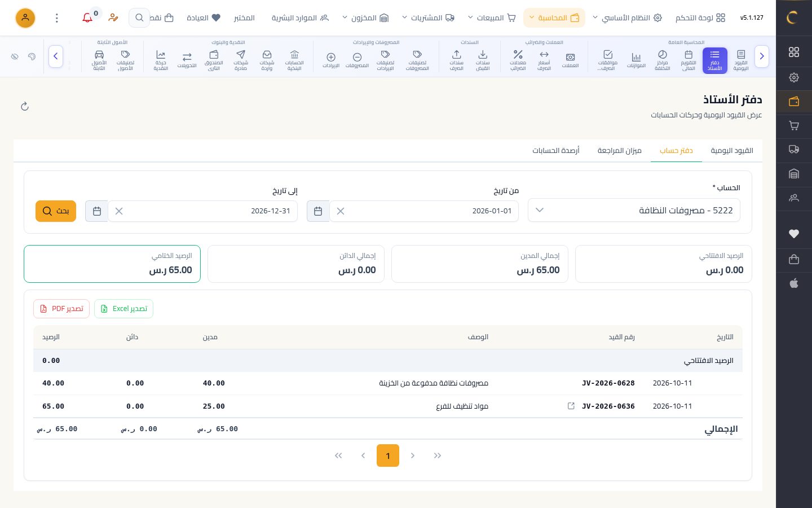Click the red notifications bell icon
The image size is (812, 508).
pos(87,18)
